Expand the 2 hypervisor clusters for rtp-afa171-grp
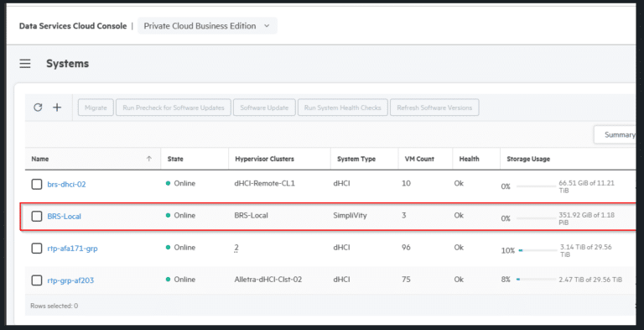 coord(236,248)
